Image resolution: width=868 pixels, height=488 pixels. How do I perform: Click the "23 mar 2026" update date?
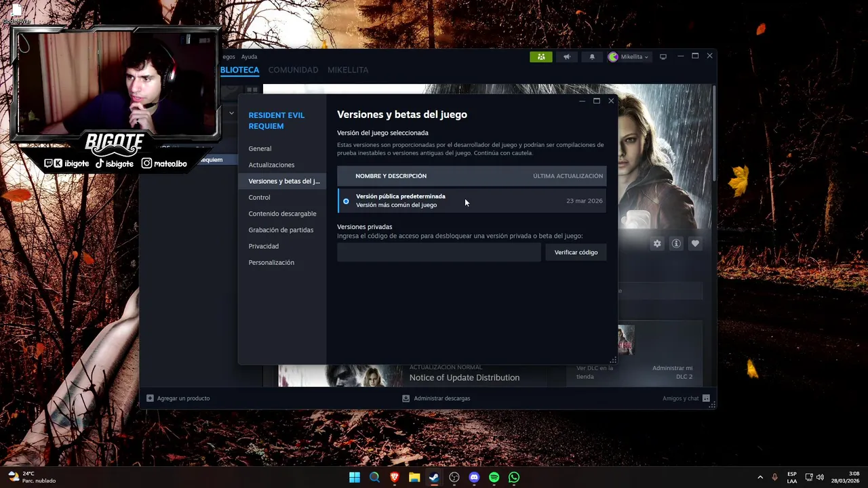(x=584, y=201)
